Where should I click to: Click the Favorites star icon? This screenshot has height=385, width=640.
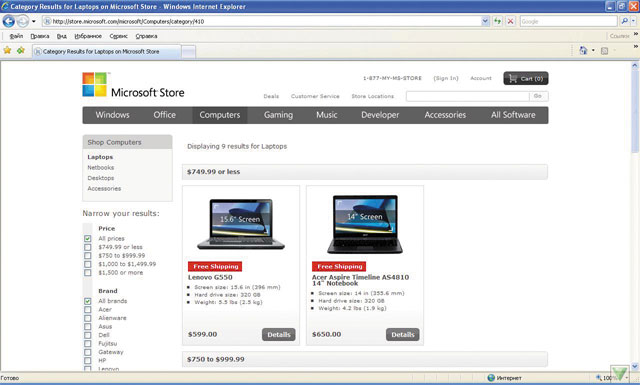tap(7, 50)
